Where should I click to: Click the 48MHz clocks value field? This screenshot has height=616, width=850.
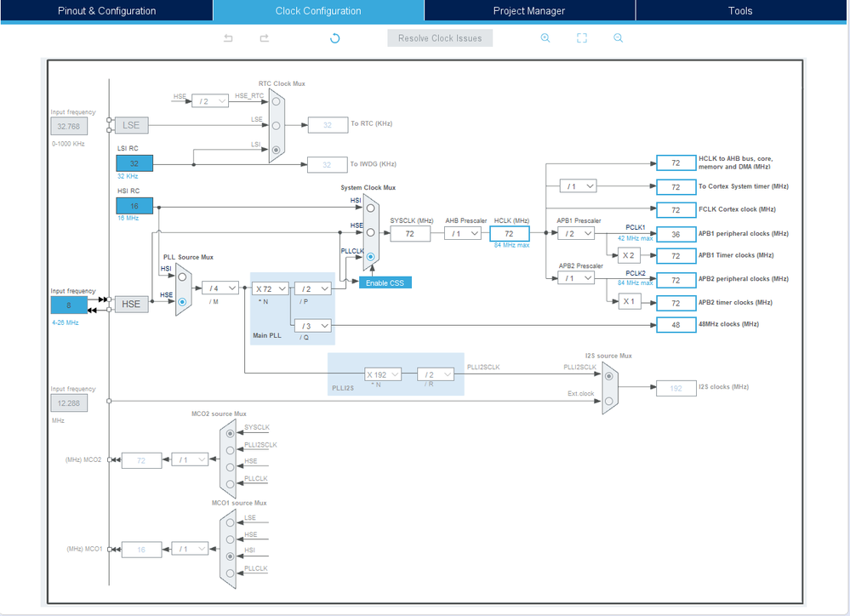676,325
